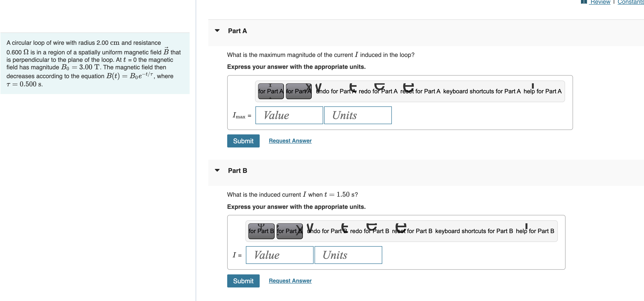Reset the Part A answer
This screenshot has height=301, width=644.
420,91
